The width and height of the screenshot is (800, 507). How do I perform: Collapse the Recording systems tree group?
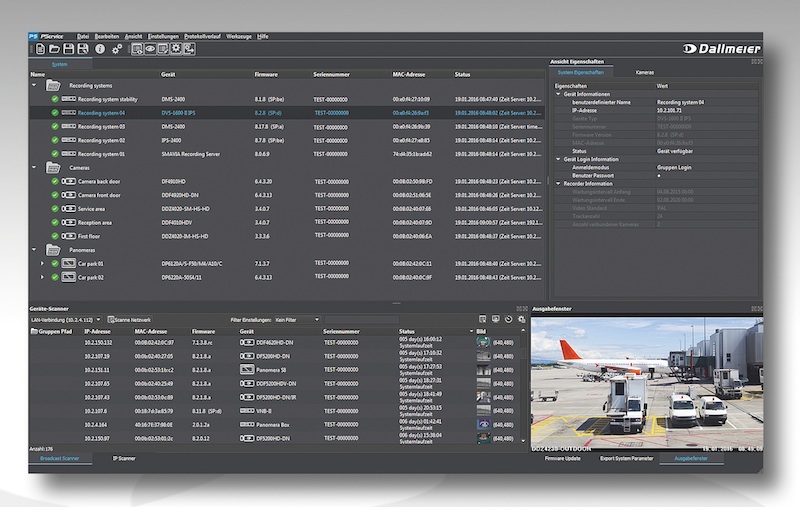[34, 86]
